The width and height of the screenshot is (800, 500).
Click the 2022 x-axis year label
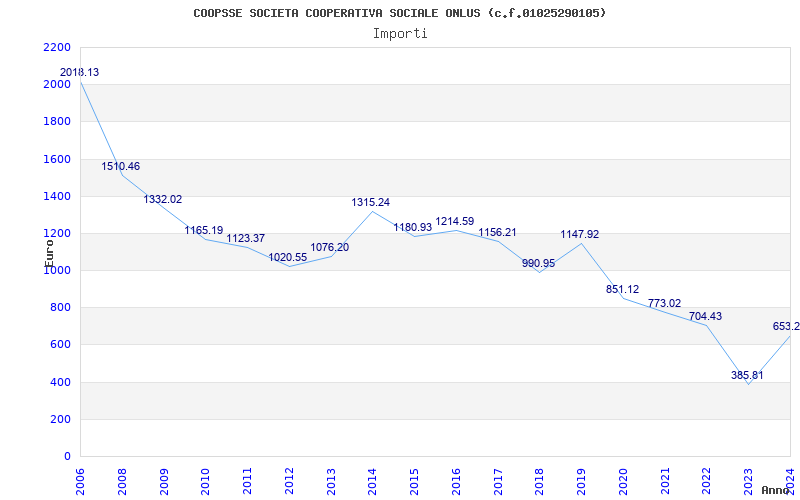[x=707, y=481]
